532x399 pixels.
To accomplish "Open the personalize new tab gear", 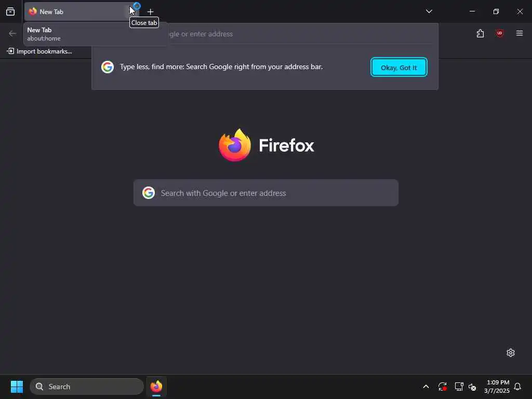I will click(510, 353).
